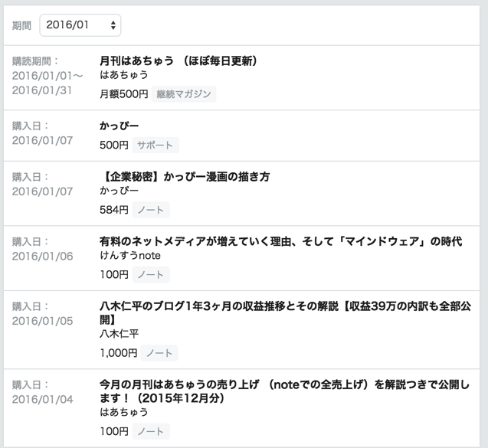This screenshot has width=488, height=448.
Task: Click 100円 price in けんすうnote row
Action: coord(114,275)
